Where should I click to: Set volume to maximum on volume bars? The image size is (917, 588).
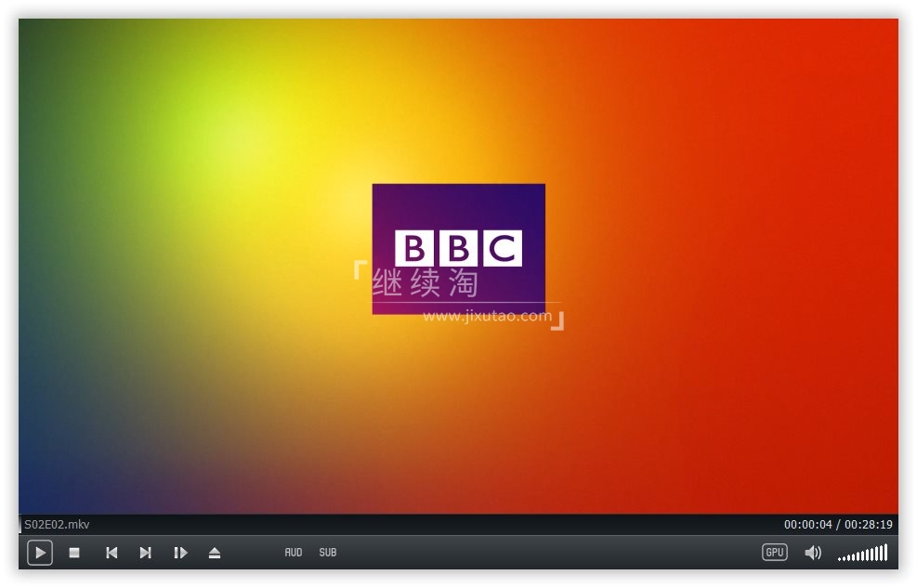click(885, 553)
